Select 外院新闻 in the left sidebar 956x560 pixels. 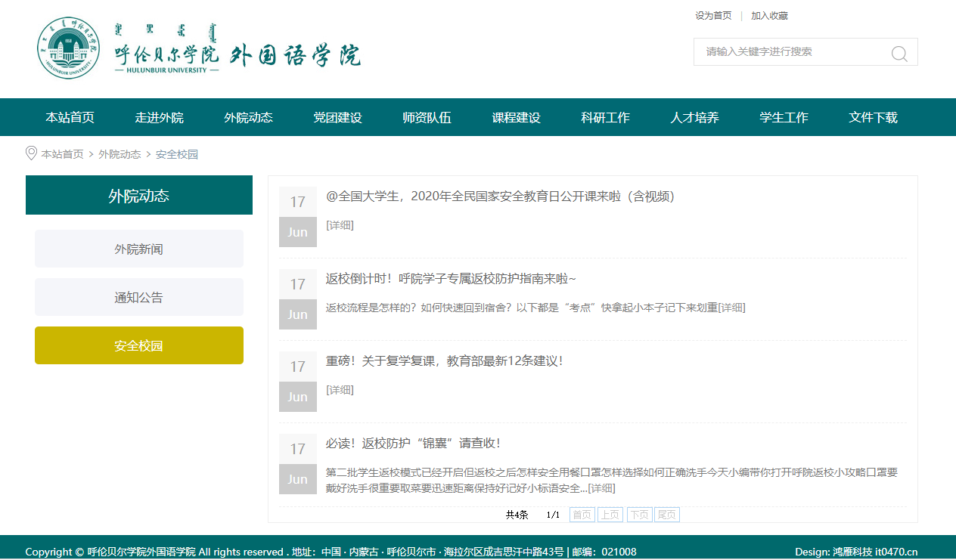(139, 249)
